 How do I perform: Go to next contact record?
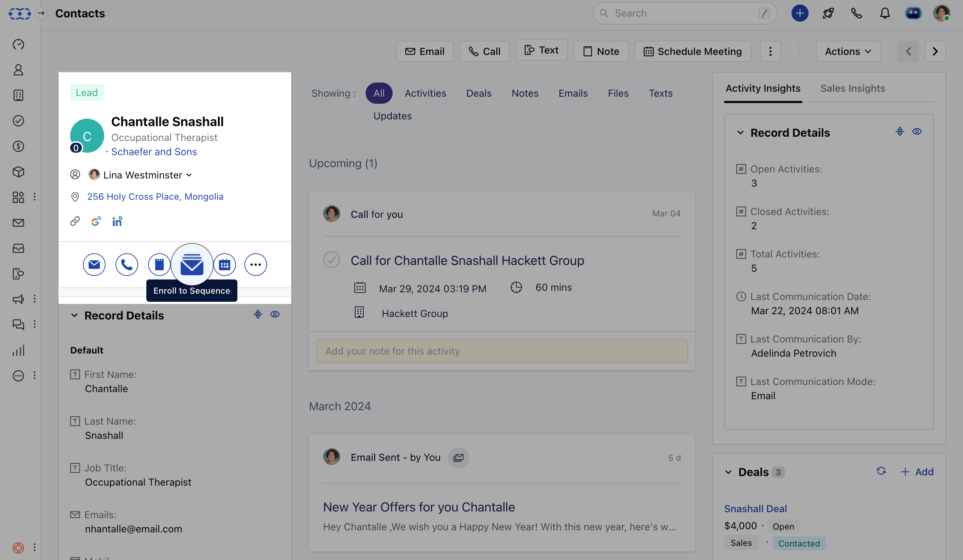click(935, 51)
